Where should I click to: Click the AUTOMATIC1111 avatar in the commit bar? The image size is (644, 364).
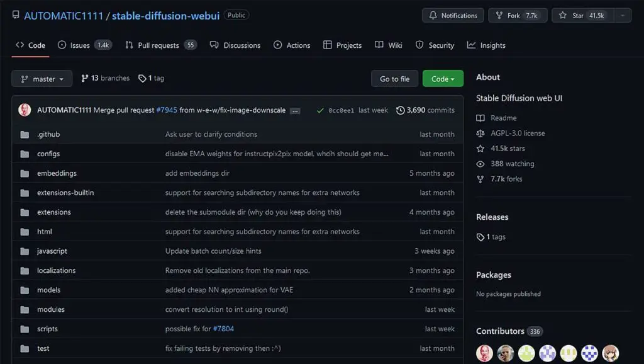[25, 110]
